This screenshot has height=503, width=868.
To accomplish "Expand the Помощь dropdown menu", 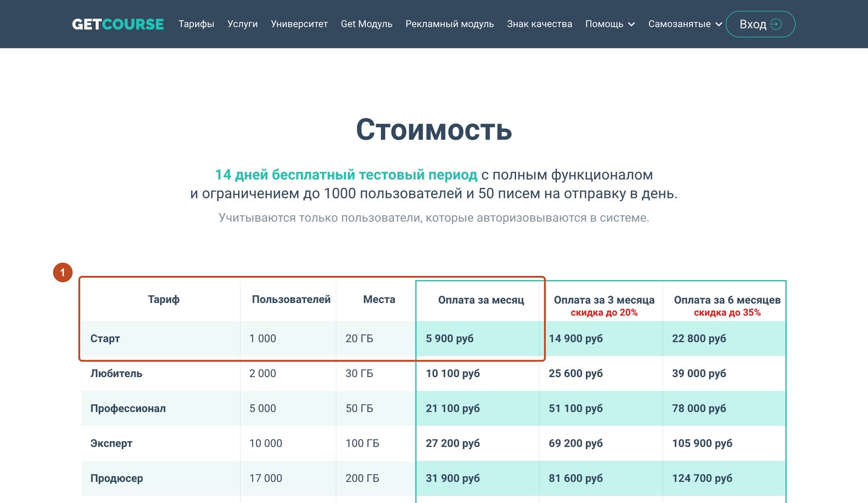I will click(x=610, y=24).
